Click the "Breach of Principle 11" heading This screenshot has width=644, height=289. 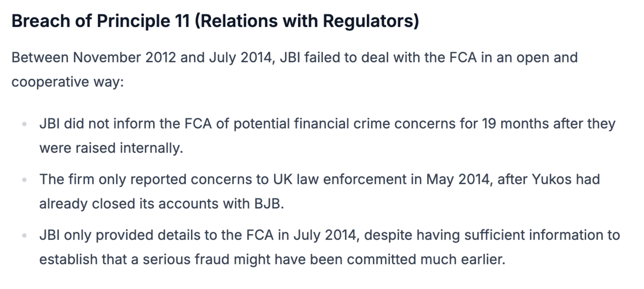coord(100,22)
